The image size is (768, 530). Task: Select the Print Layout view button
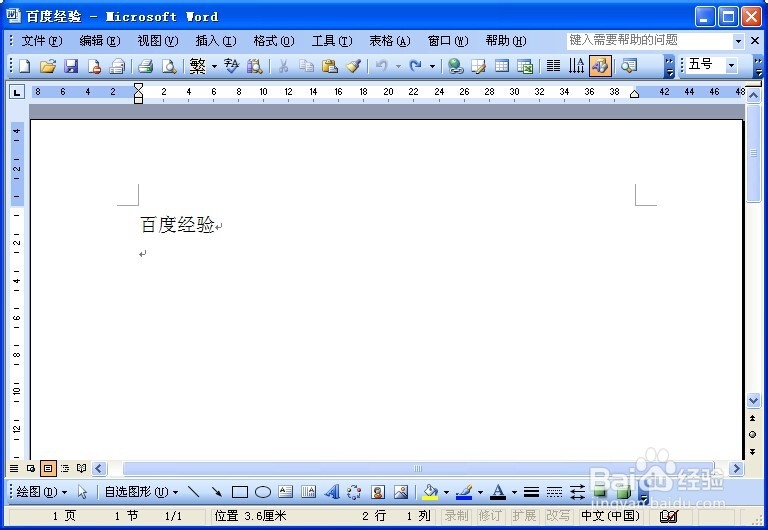(48, 468)
